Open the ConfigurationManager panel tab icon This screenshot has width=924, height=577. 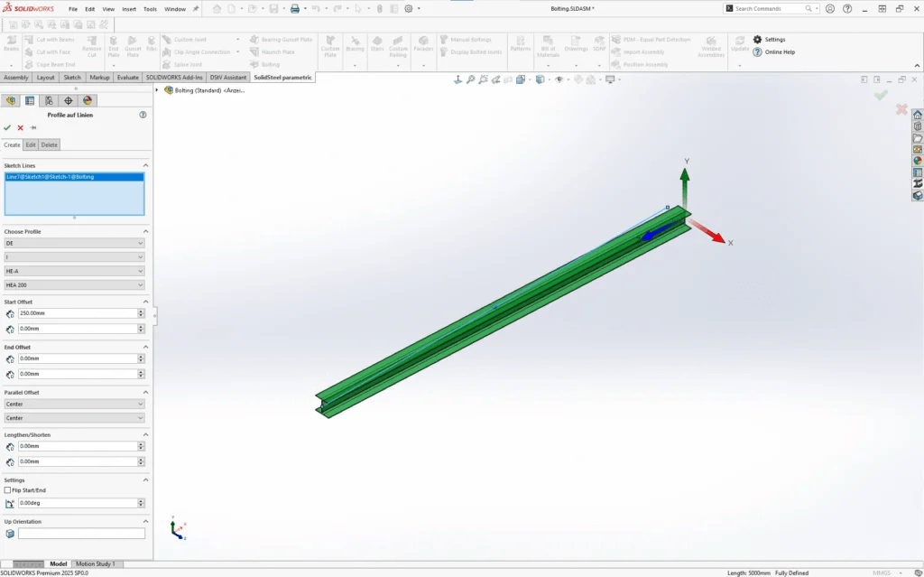(49, 100)
